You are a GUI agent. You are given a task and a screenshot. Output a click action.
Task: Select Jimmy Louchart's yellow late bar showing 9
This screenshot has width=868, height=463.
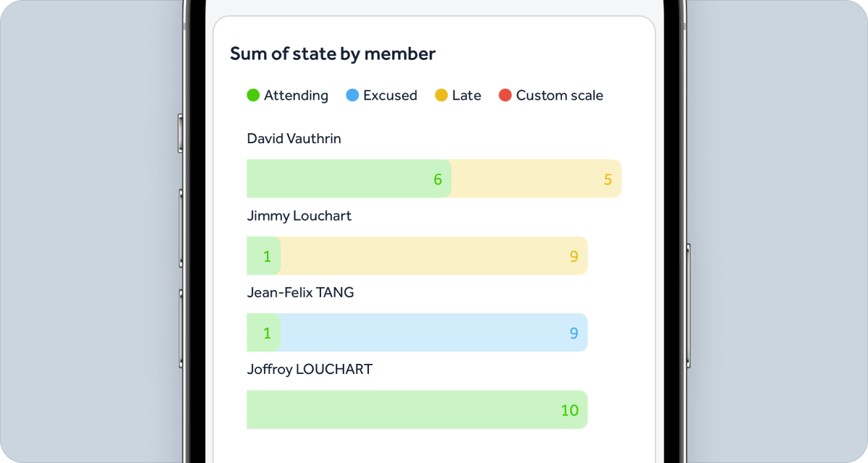pyautogui.click(x=434, y=255)
